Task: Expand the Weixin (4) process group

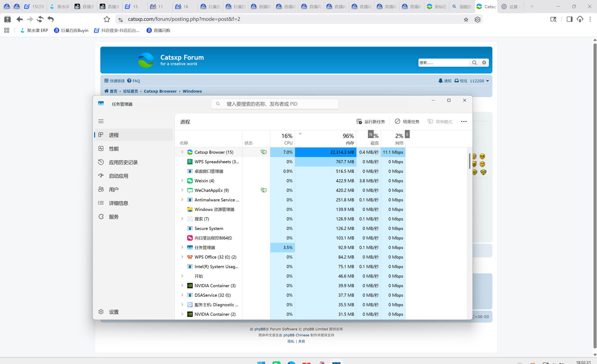Action: [182, 181]
